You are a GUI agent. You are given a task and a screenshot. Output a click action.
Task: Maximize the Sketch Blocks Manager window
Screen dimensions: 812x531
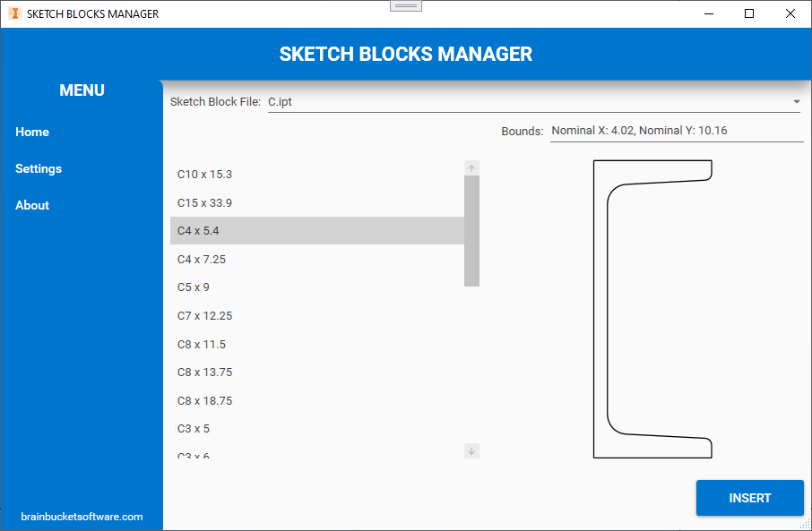click(749, 13)
